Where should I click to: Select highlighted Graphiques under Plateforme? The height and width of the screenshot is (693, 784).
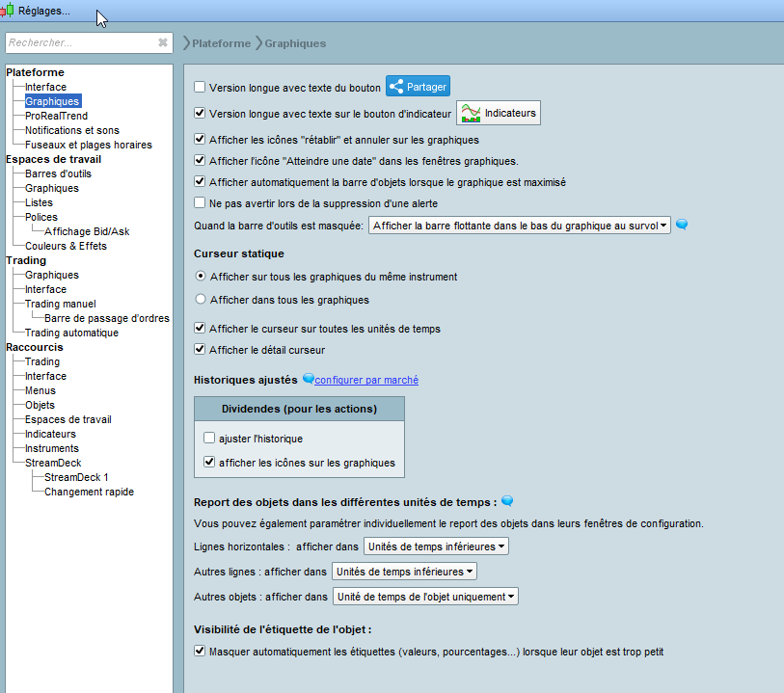pyautogui.click(x=52, y=101)
